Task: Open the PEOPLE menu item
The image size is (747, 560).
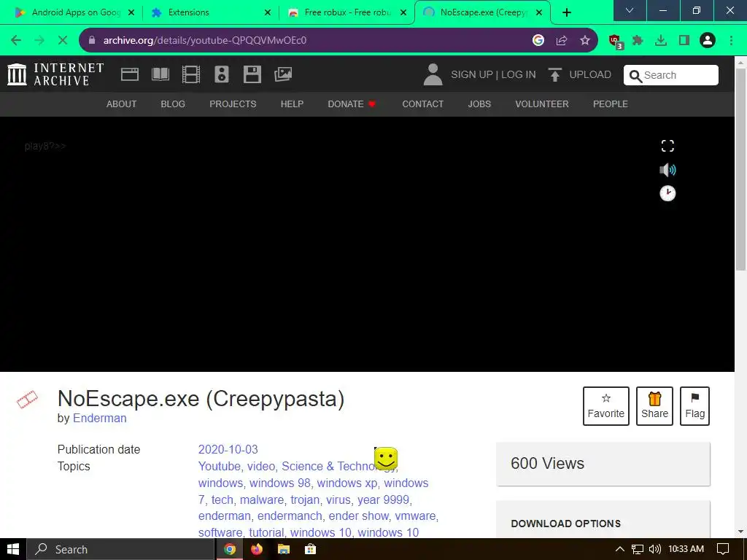Action: 611,104
